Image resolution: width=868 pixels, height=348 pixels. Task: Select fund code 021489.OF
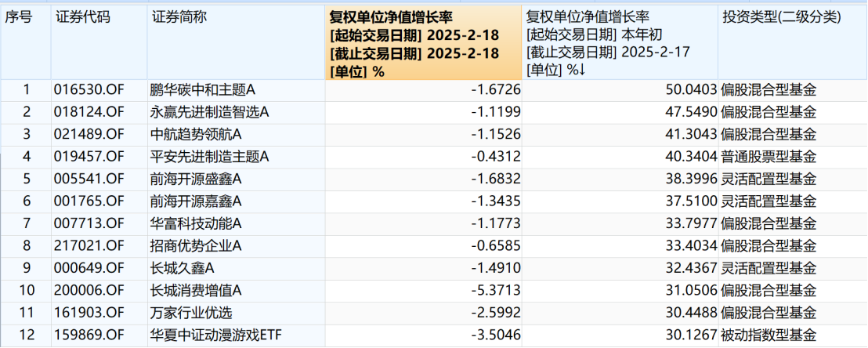[89, 135]
